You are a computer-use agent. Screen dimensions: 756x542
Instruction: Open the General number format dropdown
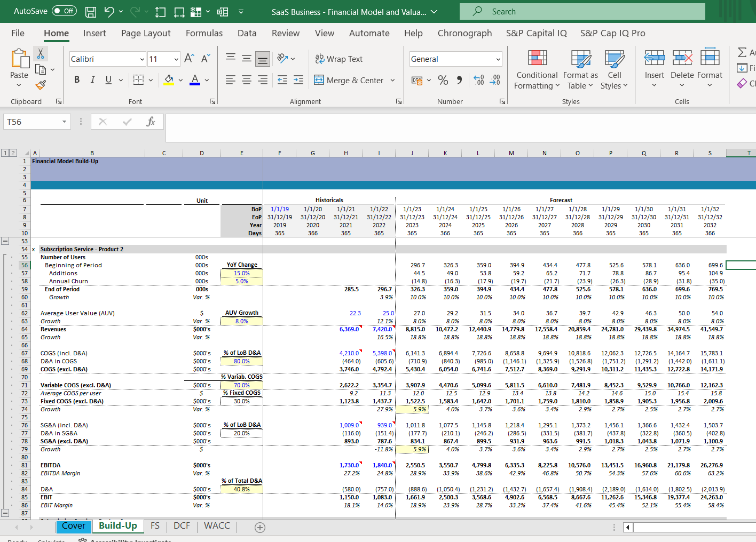[x=498, y=59]
